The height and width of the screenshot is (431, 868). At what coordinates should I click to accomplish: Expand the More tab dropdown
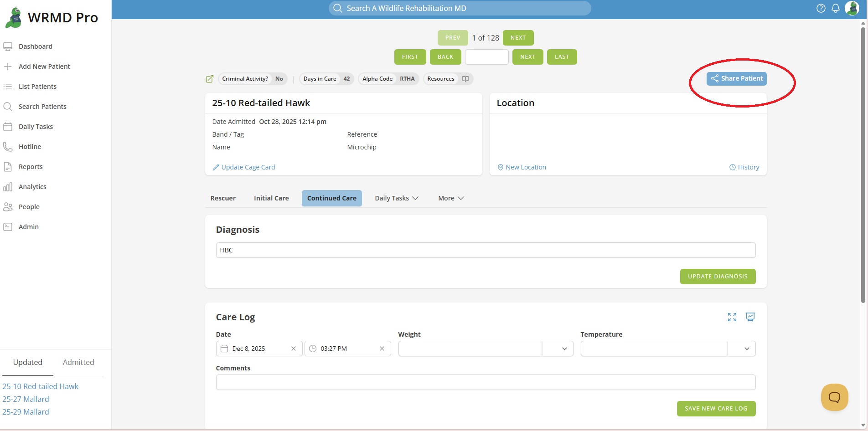pyautogui.click(x=451, y=198)
